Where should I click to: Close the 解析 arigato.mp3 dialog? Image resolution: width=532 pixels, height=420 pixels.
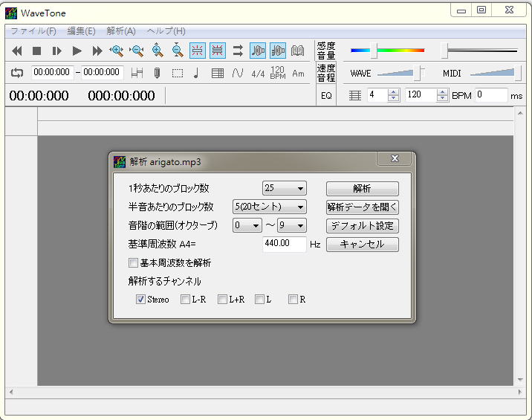click(x=395, y=158)
